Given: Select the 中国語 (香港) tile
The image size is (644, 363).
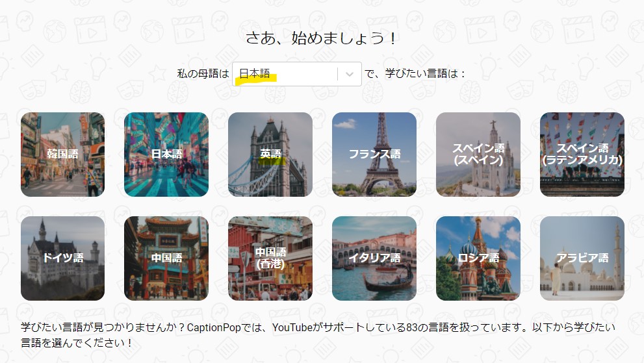Looking at the screenshot, I should 270,258.
